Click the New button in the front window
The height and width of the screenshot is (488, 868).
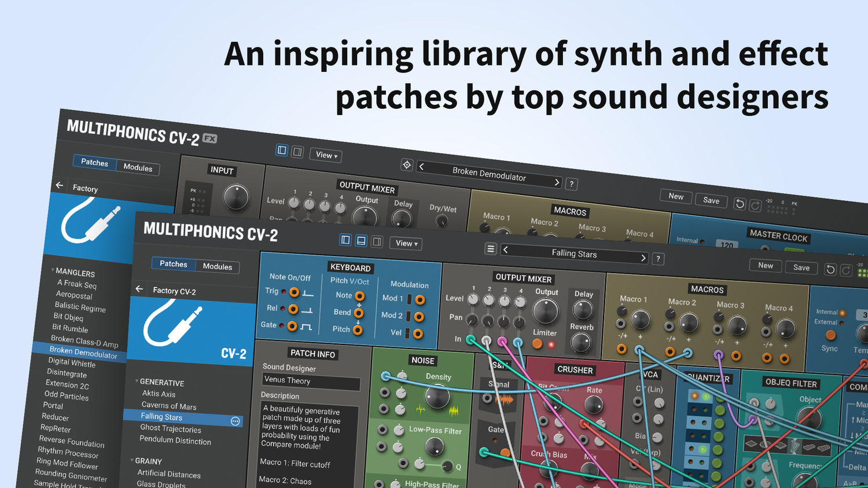point(765,265)
